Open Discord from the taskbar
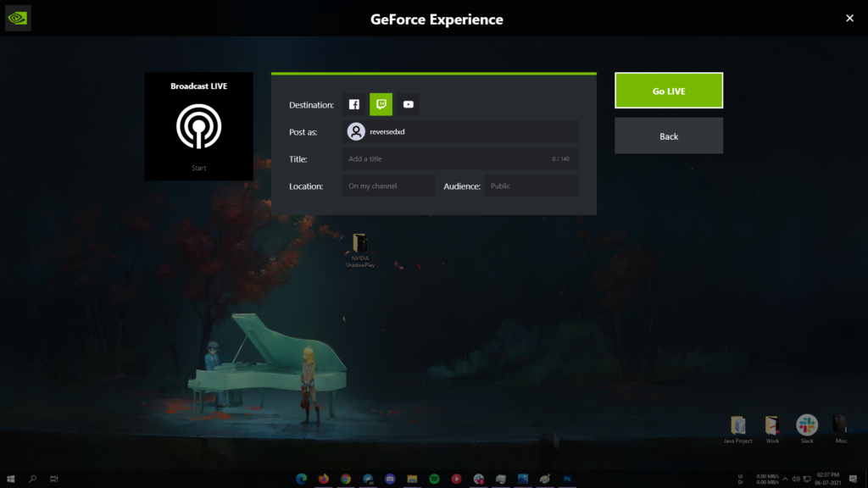868x488 pixels. pos(390,479)
